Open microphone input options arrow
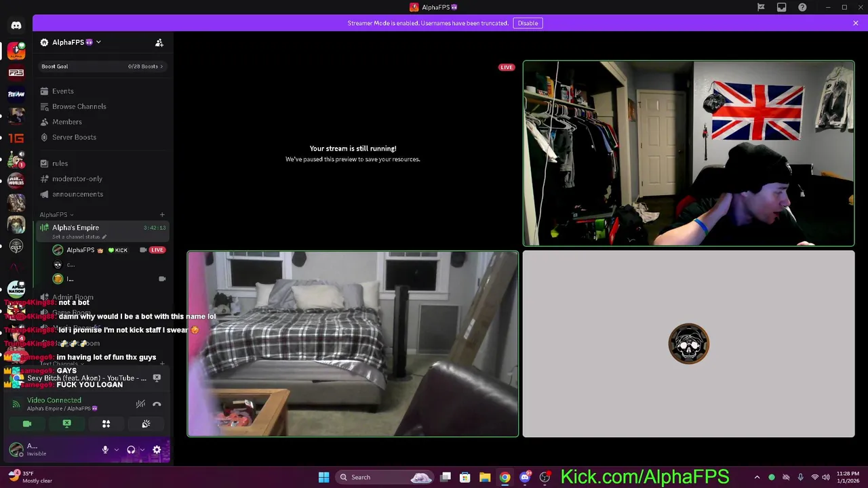868x488 pixels. pos(117,449)
